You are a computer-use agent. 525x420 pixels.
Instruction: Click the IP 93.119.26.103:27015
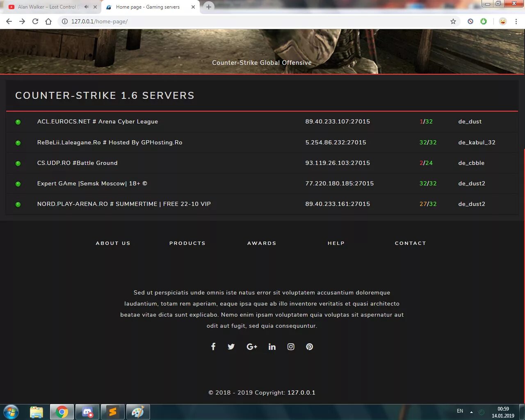pyautogui.click(x=338, y=163)
